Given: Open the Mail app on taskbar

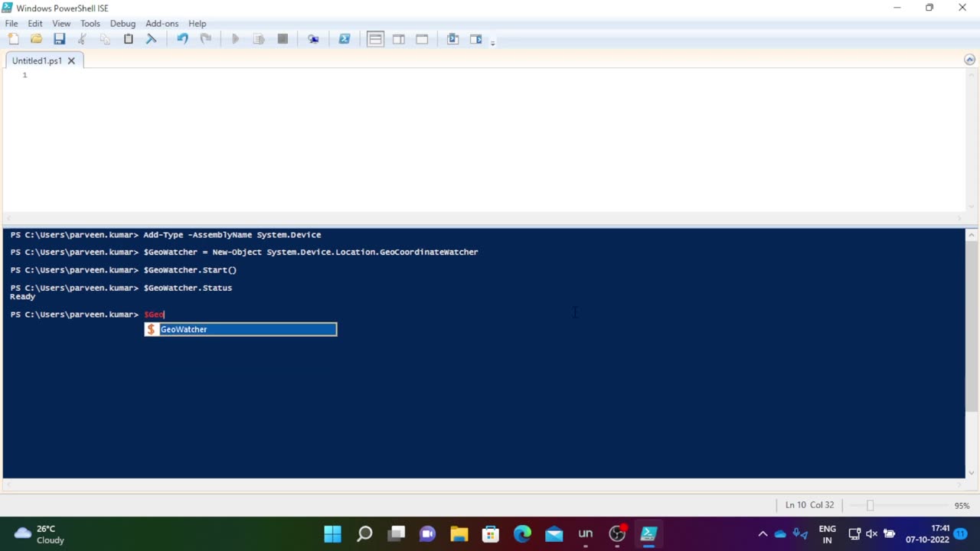Looking at the screenshot, I should coord(554,533).
